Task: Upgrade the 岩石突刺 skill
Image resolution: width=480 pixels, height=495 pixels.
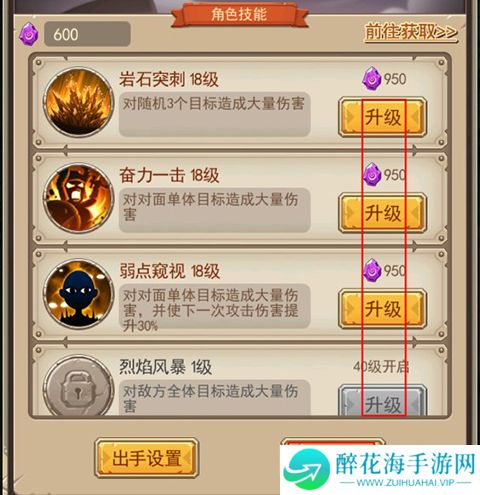Action: coord(383,117)
